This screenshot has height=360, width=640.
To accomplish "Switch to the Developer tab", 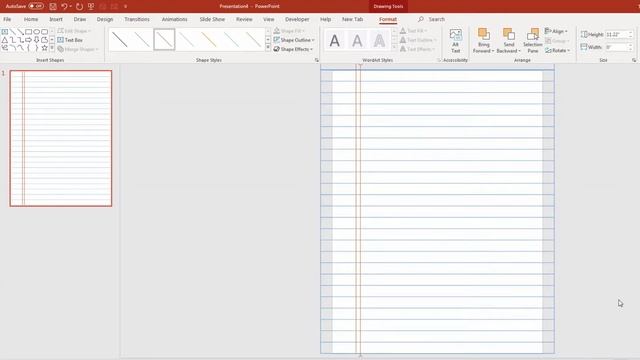I will click(297, 19).
